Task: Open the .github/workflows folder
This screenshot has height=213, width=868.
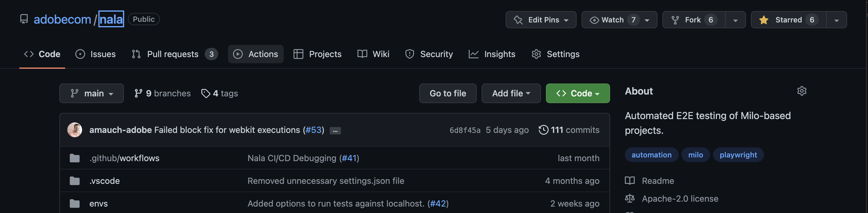Action: tap(124, 158)
